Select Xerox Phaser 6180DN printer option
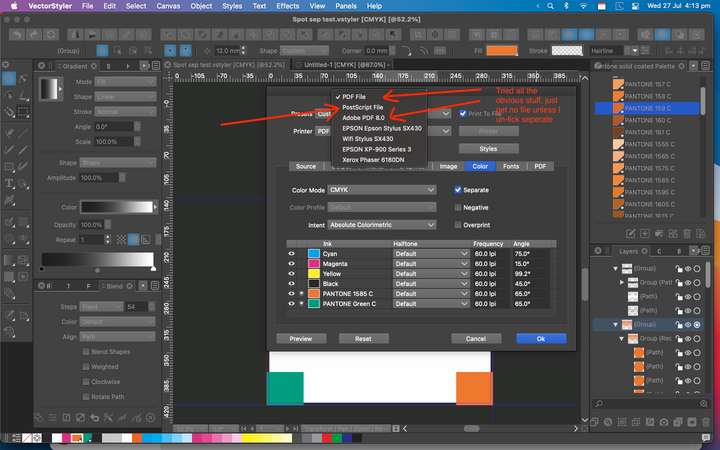 (373, 160)
